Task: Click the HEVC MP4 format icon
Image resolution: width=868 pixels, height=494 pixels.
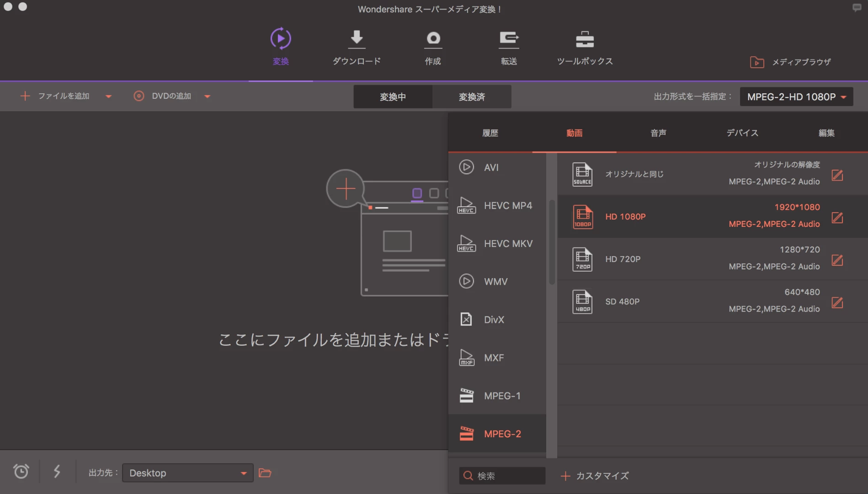Action: 466,205
